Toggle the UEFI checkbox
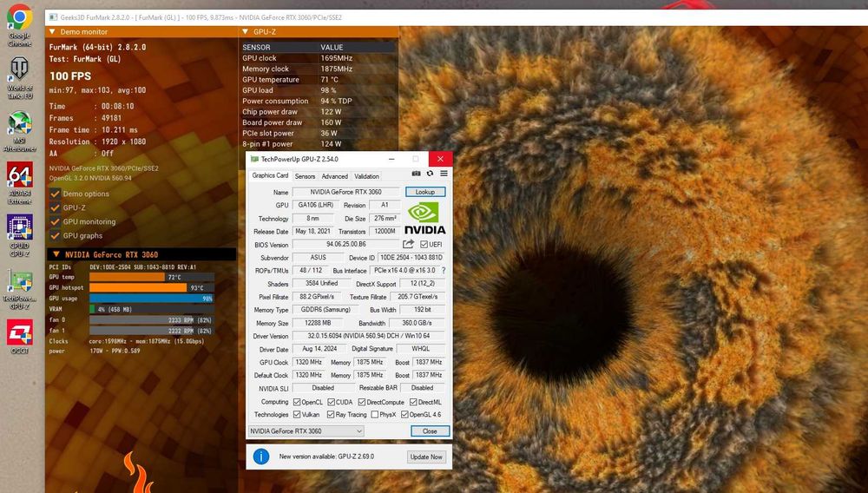 tap(424, 245)
